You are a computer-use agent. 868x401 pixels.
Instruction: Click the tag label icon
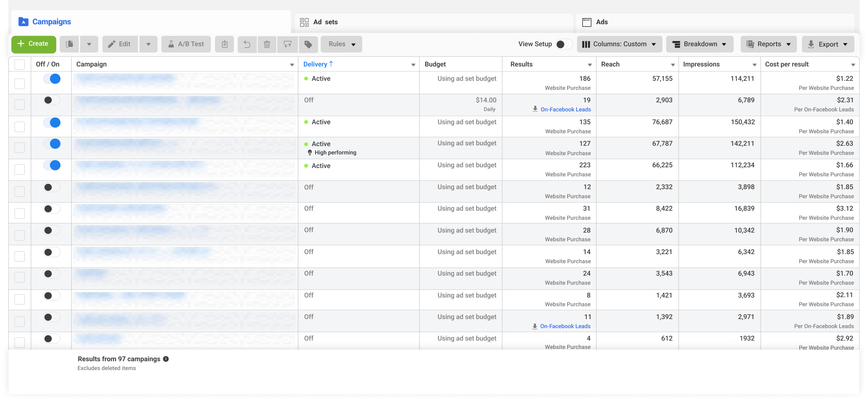pos(308,44)
